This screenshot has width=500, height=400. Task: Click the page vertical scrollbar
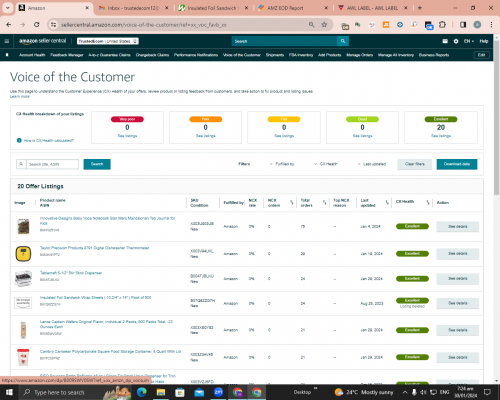pos(496,117)
